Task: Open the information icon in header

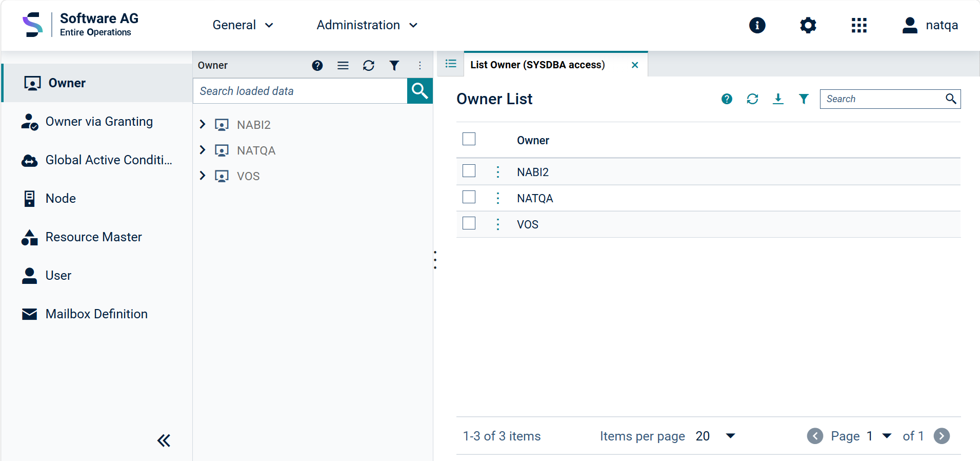Action: pyautogui.click(x=757, y=25)
